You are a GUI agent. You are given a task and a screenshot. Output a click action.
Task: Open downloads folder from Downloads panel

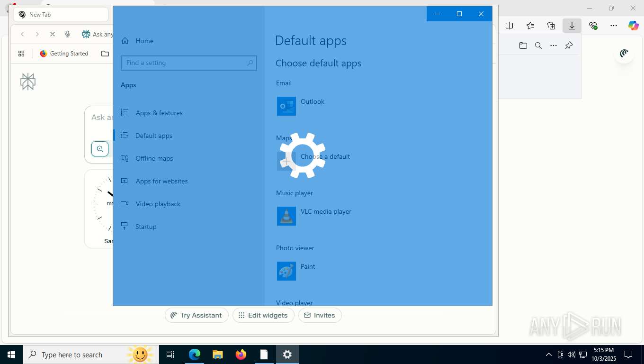click(x=523, y=45)
